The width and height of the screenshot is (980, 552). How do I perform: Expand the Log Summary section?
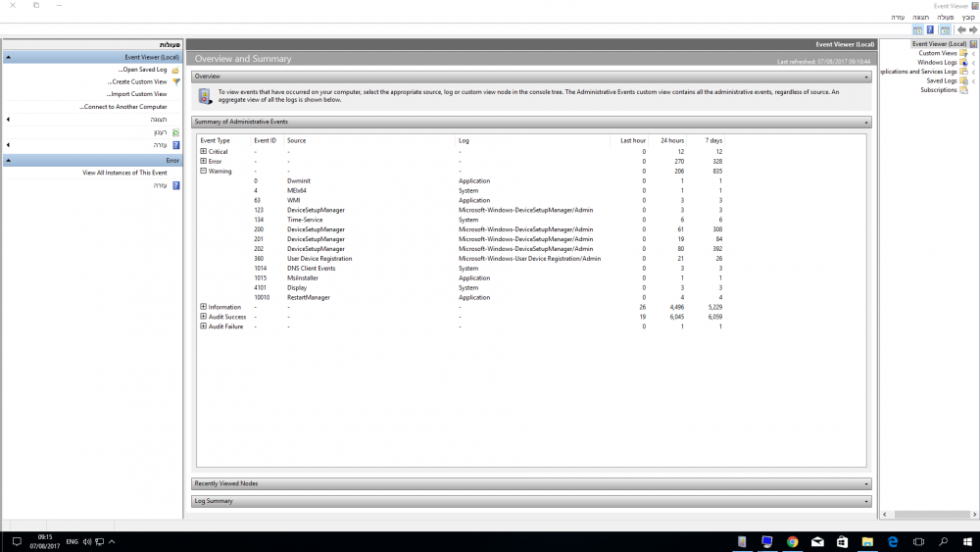[866, 501]
